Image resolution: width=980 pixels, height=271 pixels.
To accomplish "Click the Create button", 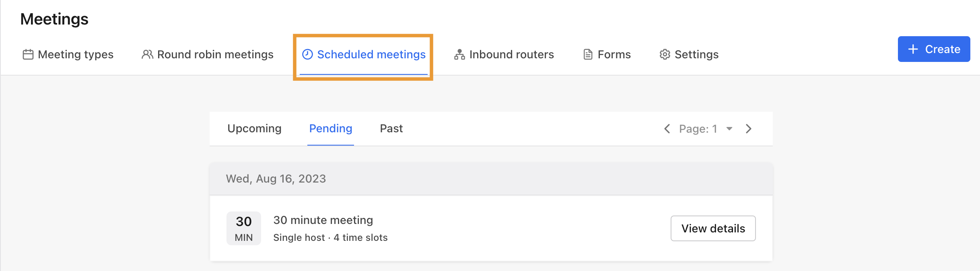I will click(x=934, y=49).
